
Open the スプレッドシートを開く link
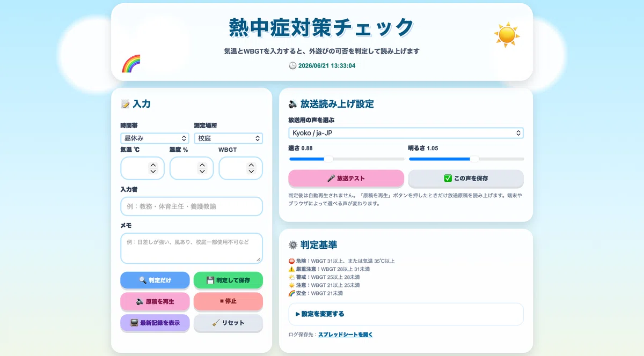[x=345, y=335]
